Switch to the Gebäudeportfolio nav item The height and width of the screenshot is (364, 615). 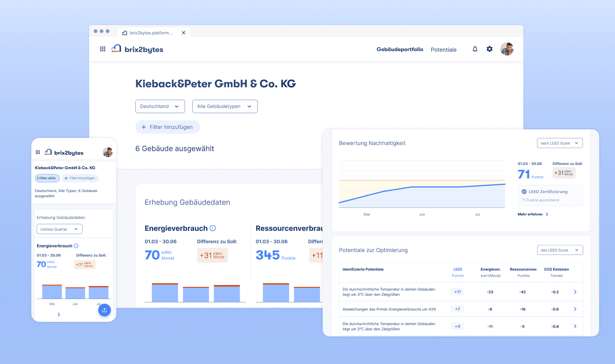point(400,49)
